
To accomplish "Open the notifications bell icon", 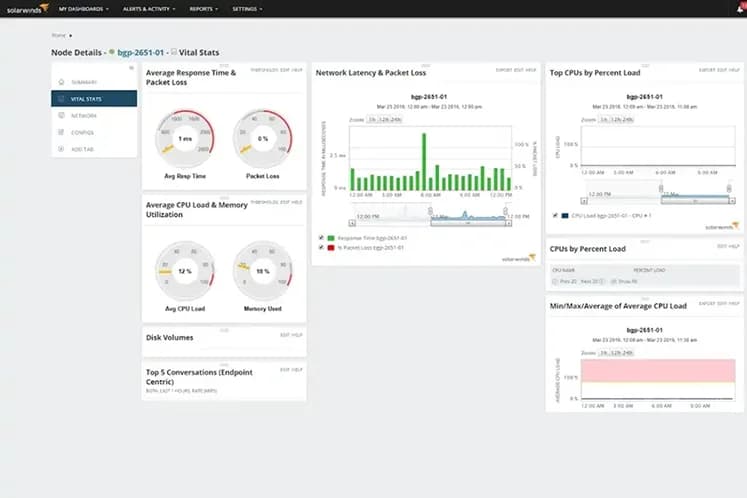I will click(740, 9).
